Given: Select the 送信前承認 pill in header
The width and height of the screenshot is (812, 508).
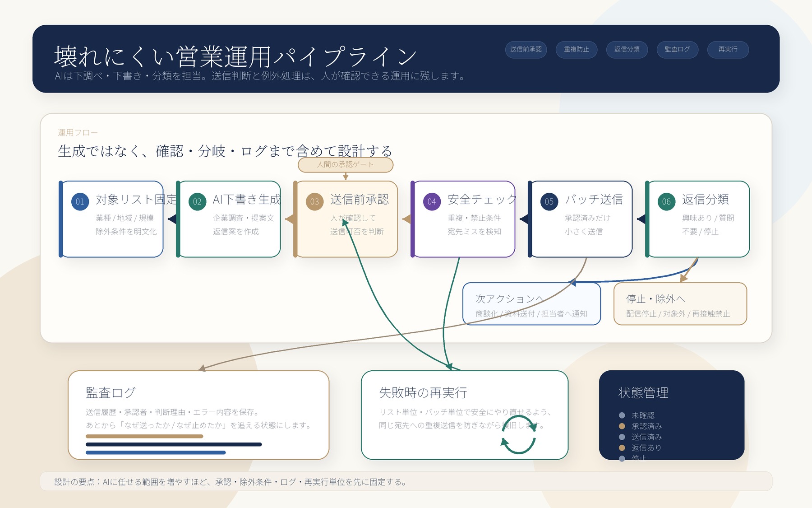Looking at the screenshot, I should 526,50.
